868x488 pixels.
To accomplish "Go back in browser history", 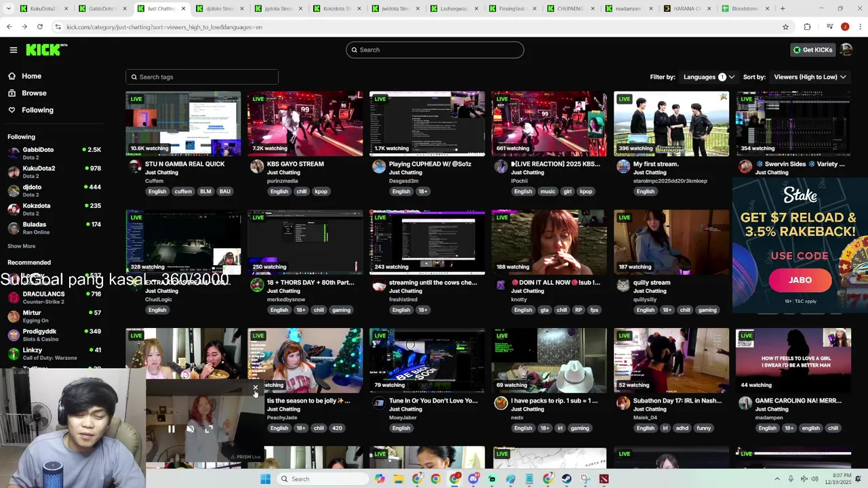I will (9, 26).
